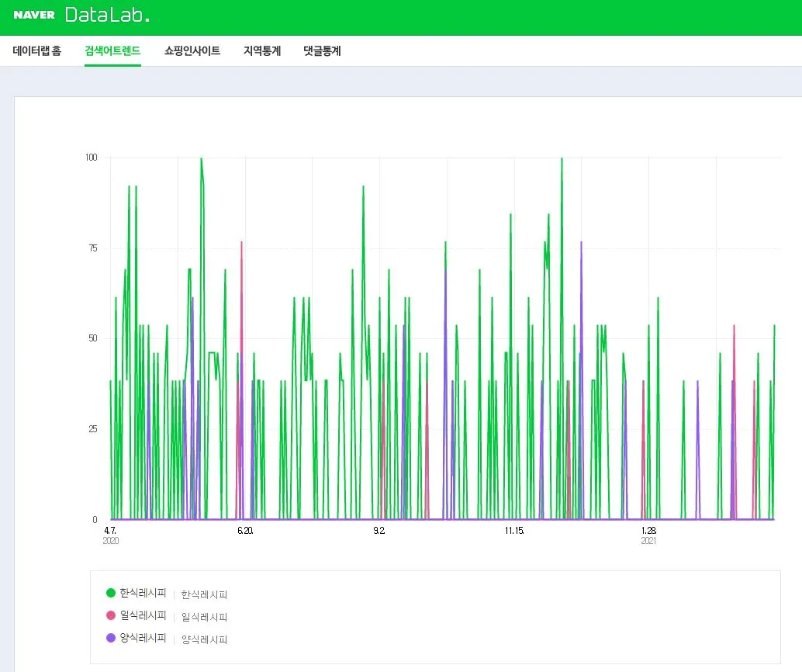The width and height of the screenshot is (802, 672).
Task: Select the 검색어트렌드 tab
Action: (x=112, y=50)
